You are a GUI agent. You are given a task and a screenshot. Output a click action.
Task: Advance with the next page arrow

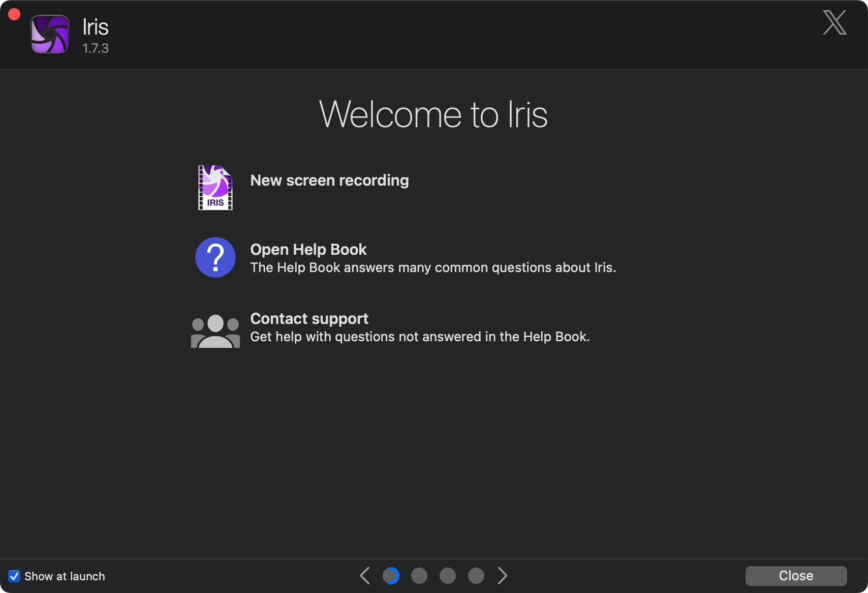pyautogui.click(x=502, y=576)
